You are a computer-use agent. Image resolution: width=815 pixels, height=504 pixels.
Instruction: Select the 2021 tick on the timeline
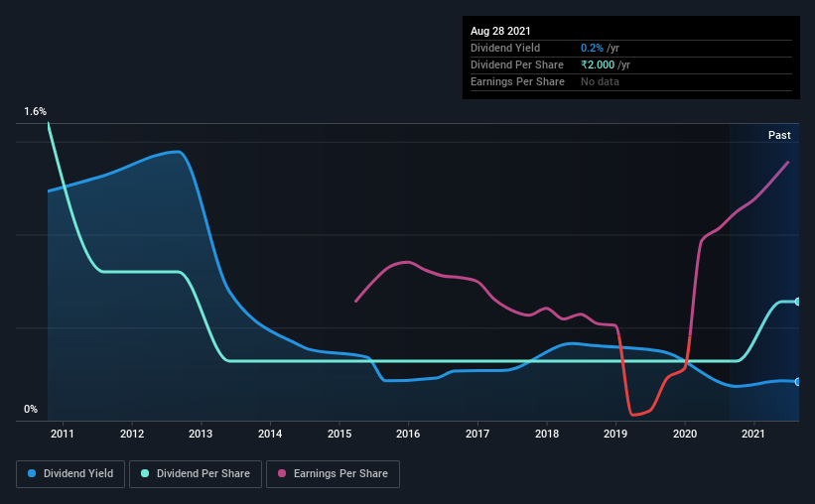point(753,434)
